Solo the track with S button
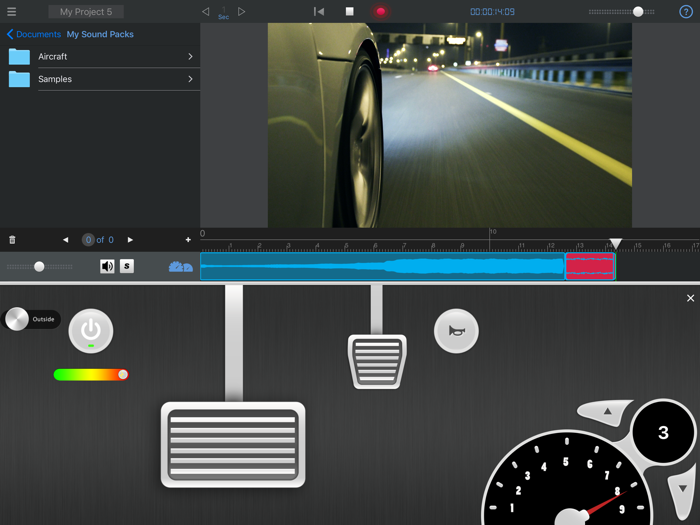 coord(127,266)
